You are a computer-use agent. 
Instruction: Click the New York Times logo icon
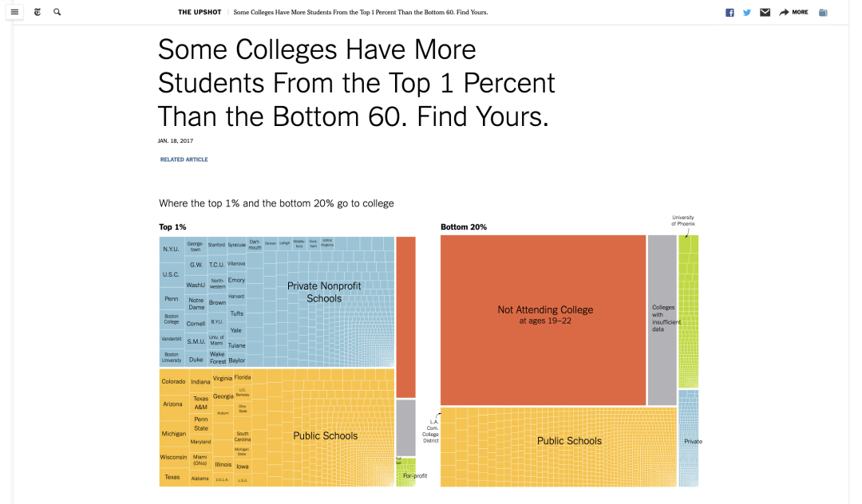pyautogui.click(x=38, y=12)
